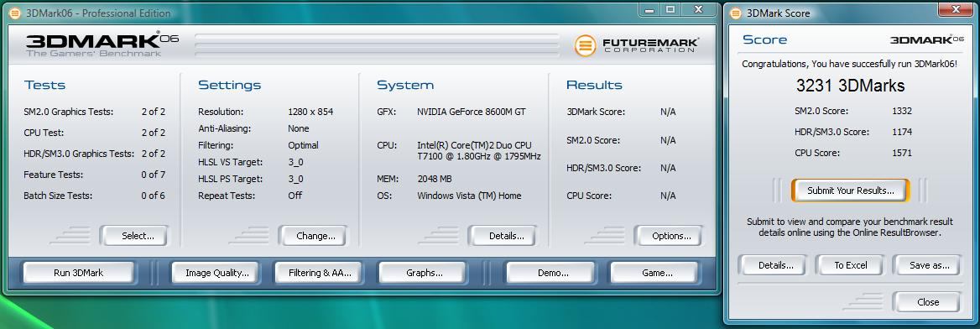Viewport: 980px width, 329px height.
Task: Close the 3DMark Score window via X
Action: coord(955,8)
